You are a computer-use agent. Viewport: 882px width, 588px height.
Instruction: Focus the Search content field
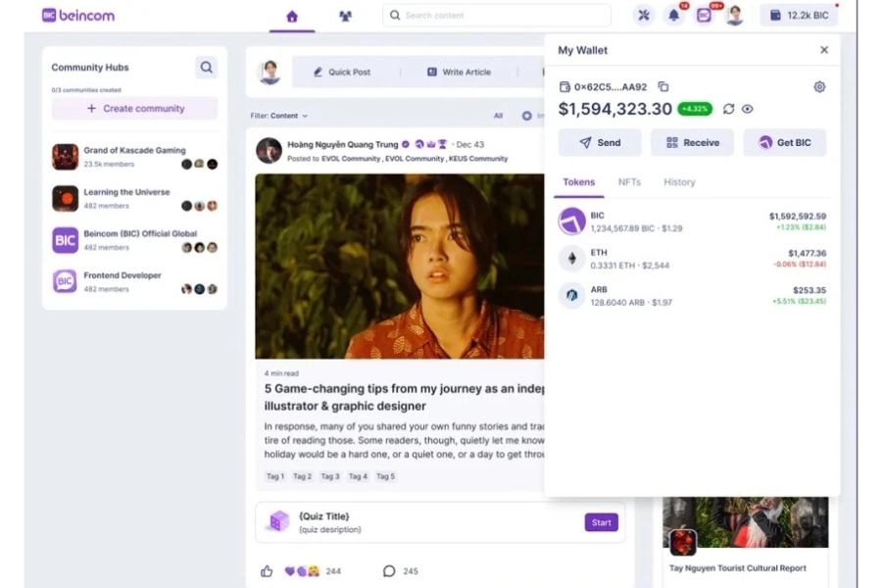(497, 16)
